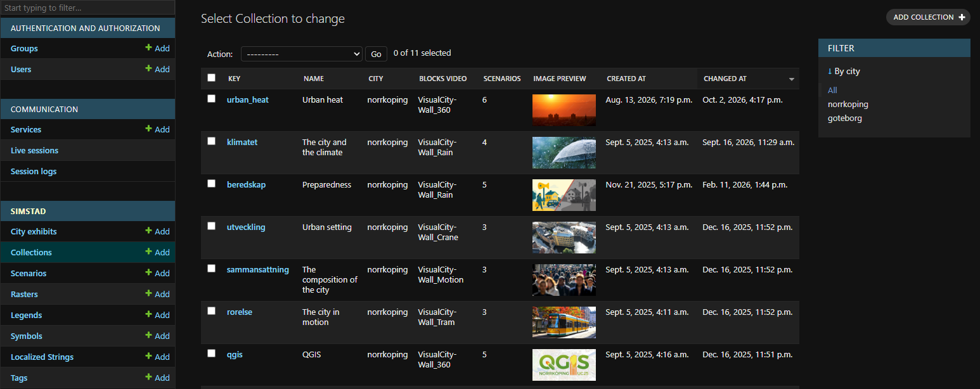Image resolution: width=980 pixels, height=389 pixels.
Task: Open the sammansattning collection
Action: click(x=258, y=269)
